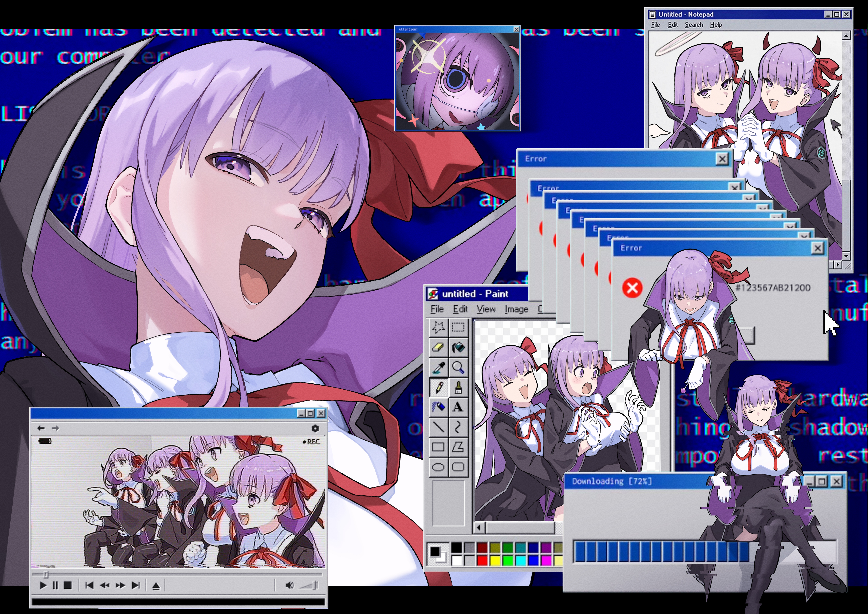Screen dimensions: 868x614
Task: Choose the Ellipse shape tool
Action: click(x=438, y=467)
